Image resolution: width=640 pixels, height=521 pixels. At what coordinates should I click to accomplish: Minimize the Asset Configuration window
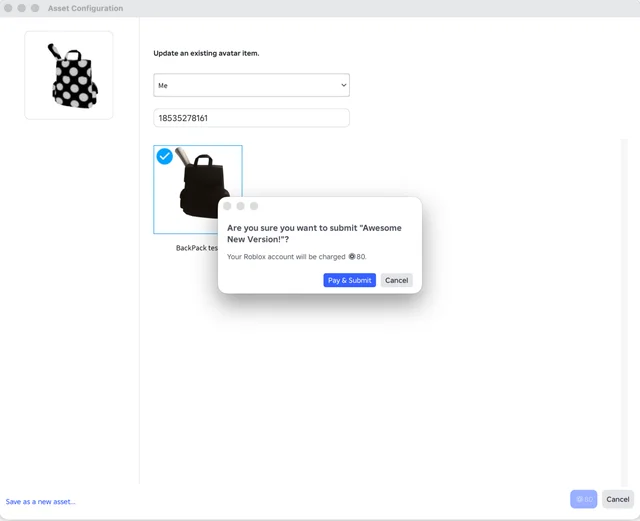click(22, 8)
